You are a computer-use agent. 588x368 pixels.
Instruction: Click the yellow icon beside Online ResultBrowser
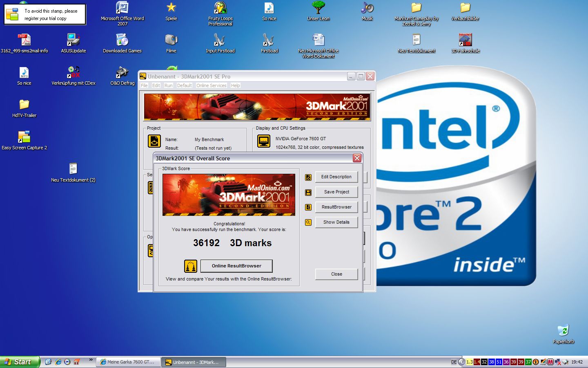(191, 266)
